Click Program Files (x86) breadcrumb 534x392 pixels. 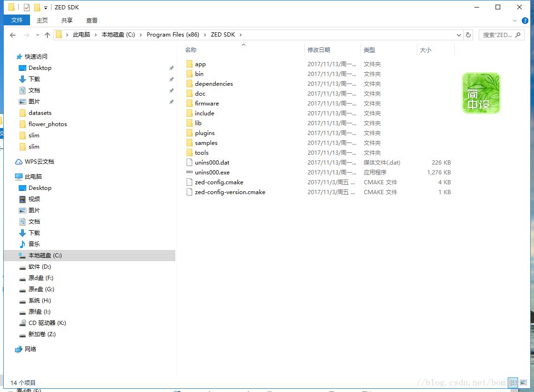coord(173,34)
